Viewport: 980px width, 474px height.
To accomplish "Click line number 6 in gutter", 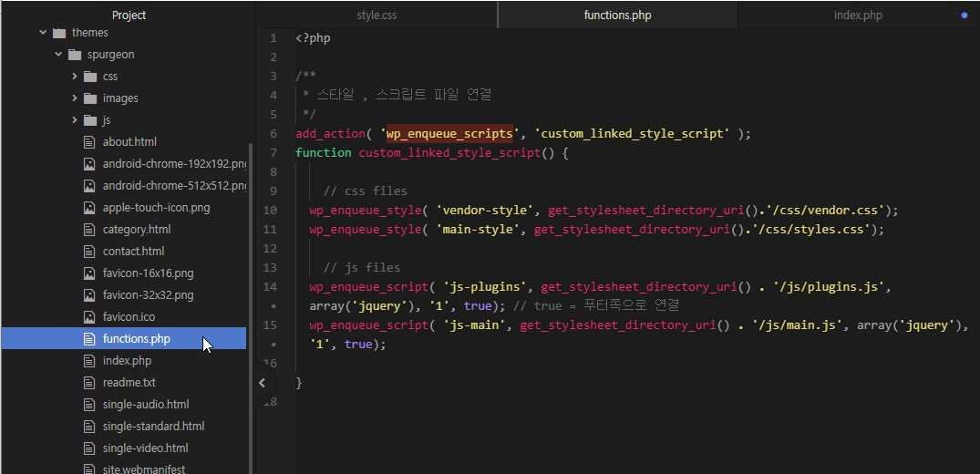I will tap(273, 134).
